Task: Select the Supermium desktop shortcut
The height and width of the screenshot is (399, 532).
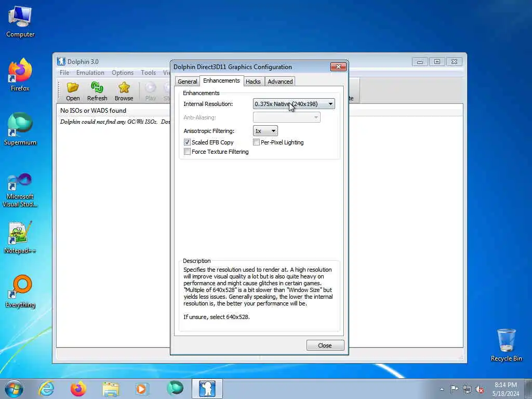Action: pos(20,129)
